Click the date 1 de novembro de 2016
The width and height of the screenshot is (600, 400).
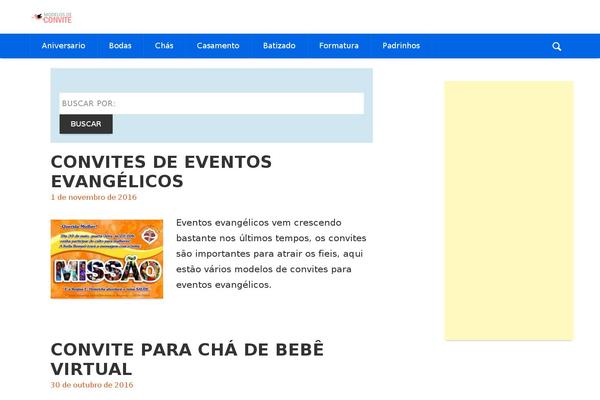[93, 197]
